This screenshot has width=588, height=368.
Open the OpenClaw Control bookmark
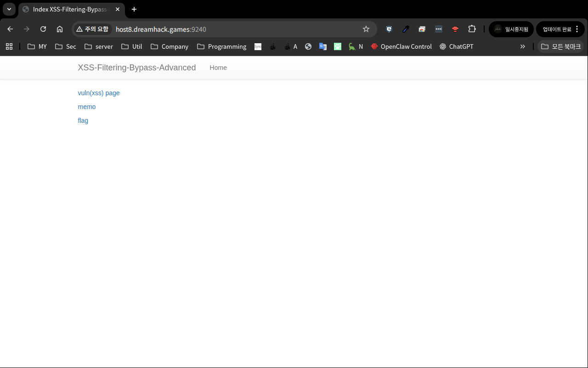(x=401, y=46)
